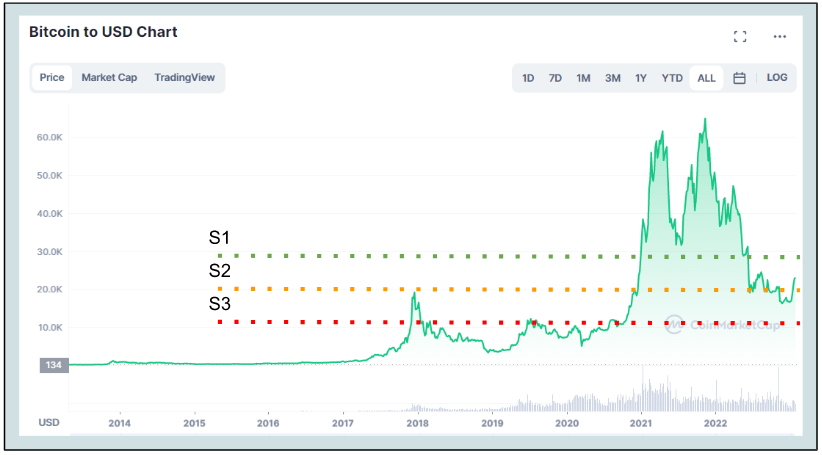Click the 2019 x-axis label
822x455 pixels.
point(492,423)
